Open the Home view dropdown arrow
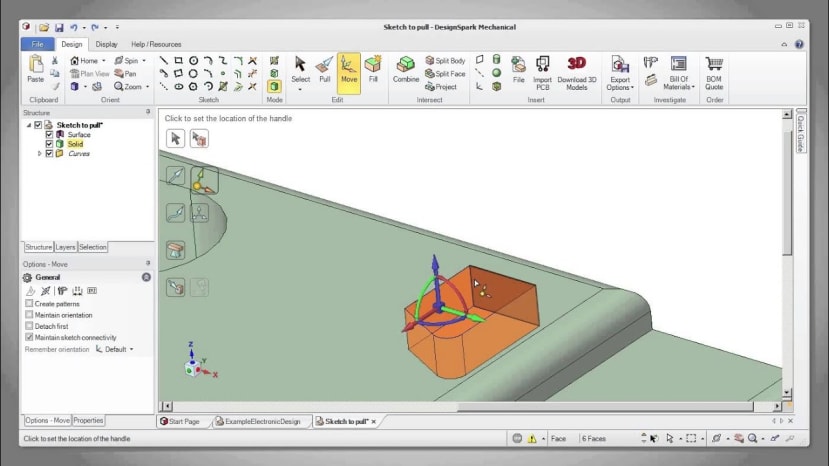The height and width of the screenshot is (466, 829). tap(104, 61)
